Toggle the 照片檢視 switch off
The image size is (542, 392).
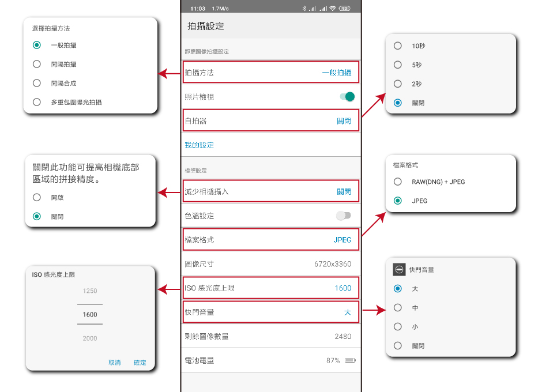click(x=347, y=97)
